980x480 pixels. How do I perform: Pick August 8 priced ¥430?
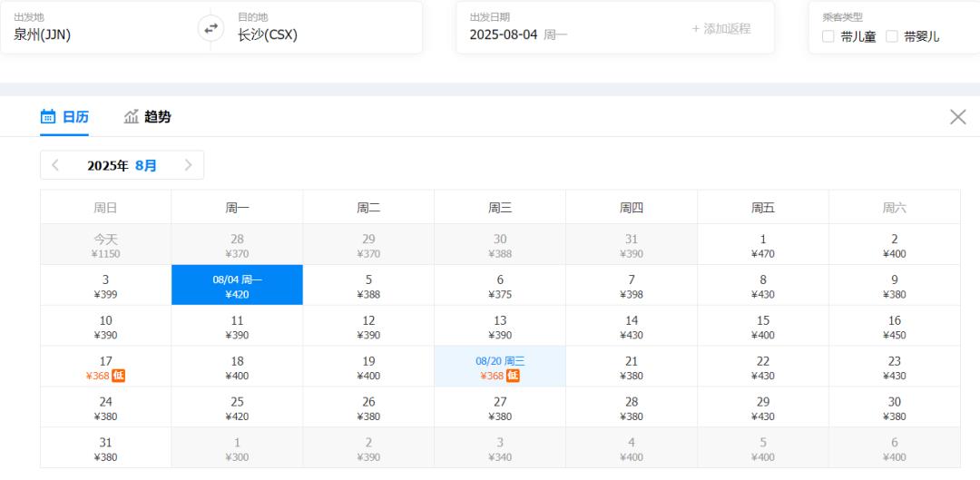tap(763, 285)
